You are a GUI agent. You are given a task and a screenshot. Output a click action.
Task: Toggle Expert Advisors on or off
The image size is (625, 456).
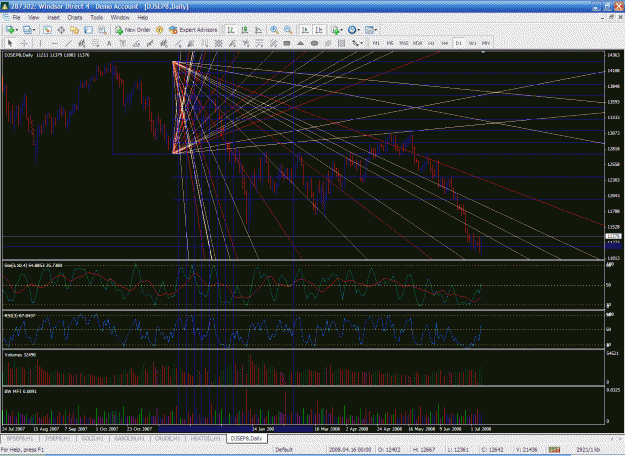[193, 30]
